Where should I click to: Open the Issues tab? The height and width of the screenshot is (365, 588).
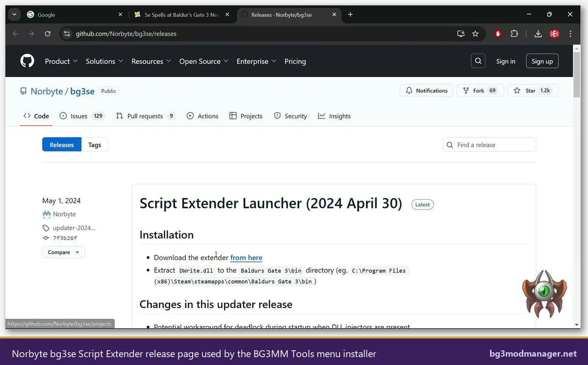(82, 116)
